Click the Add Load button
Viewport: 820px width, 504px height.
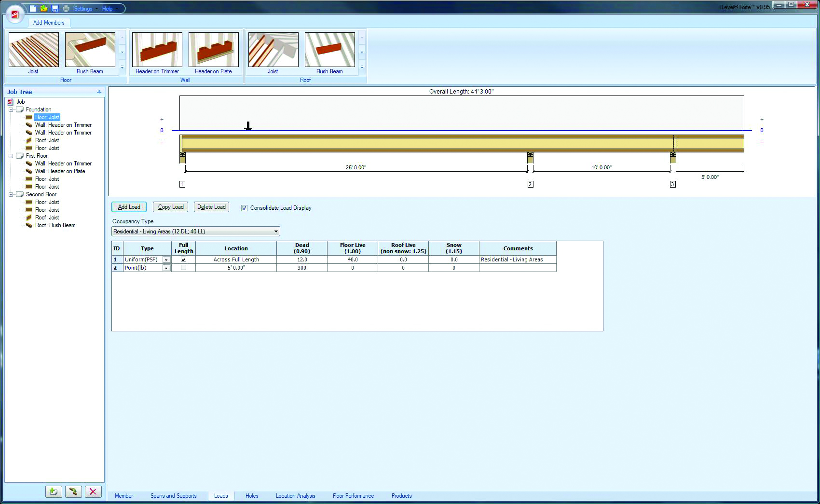[129, 207]
